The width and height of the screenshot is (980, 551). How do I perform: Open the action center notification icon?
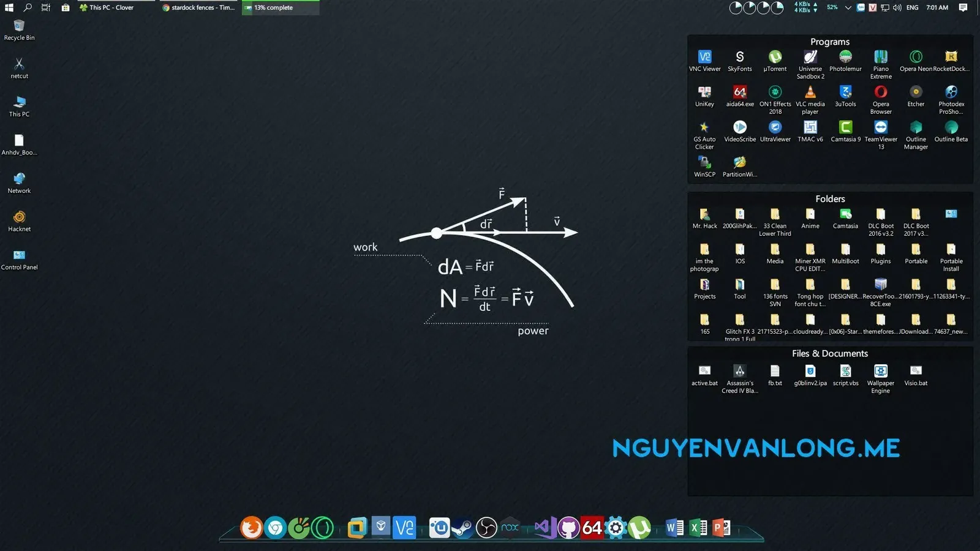(x=963, y=8)
